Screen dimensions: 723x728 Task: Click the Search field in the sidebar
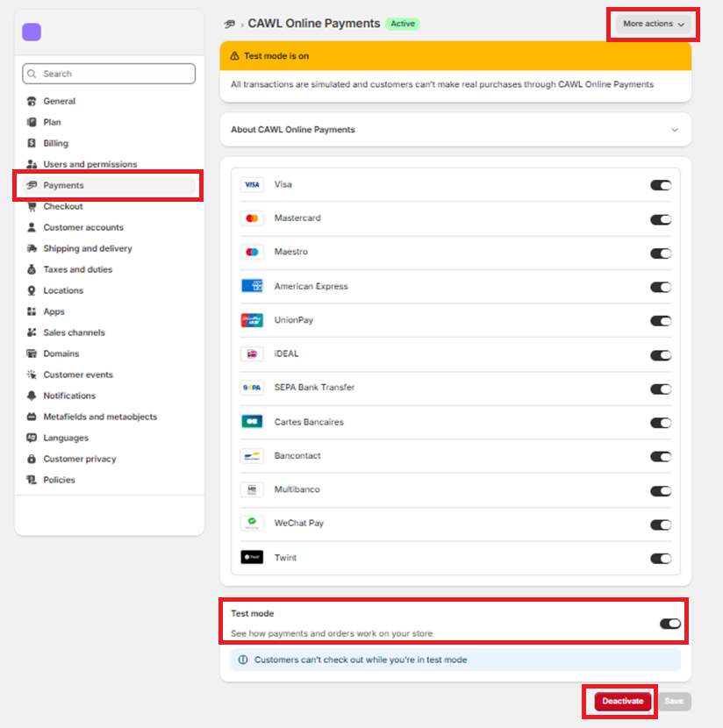108,74
